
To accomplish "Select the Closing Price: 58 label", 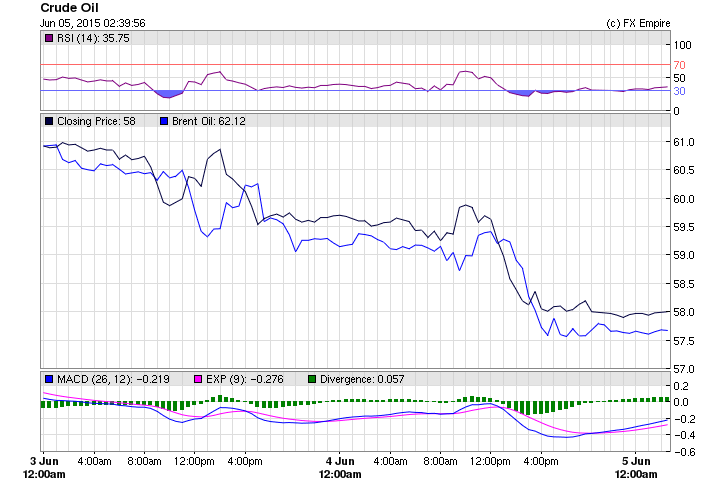I will point(96,121).
